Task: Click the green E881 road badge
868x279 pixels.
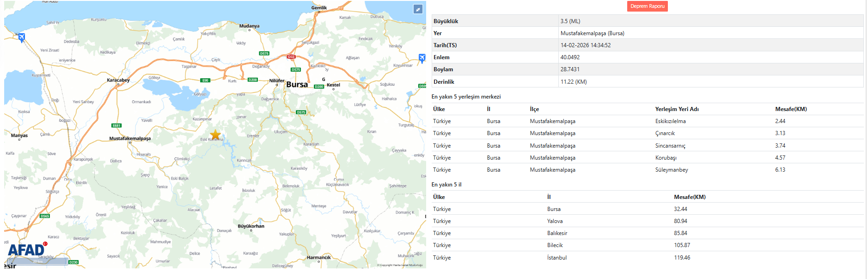Action: pyautogui.click(x=116, y=125)
